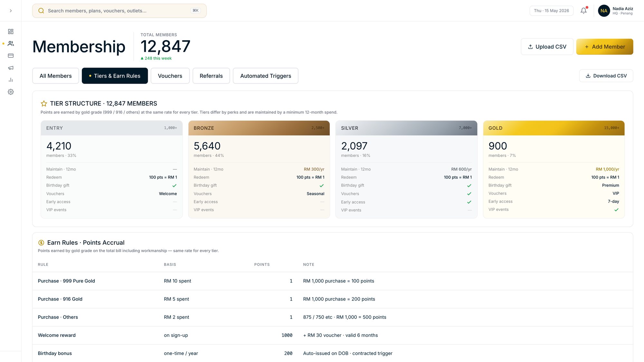Click the Entry member count 4,210
This screenshot has width=644, height=362.
point(59,146)
